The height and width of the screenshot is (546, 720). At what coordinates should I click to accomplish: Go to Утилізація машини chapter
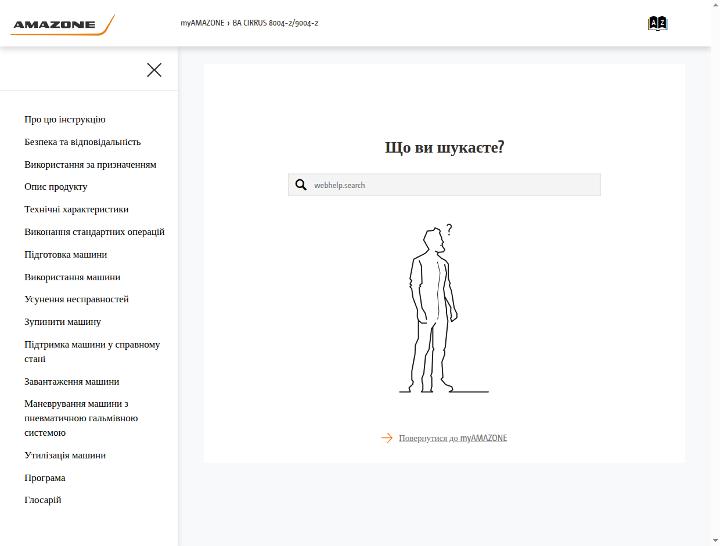click(x=65, y=455)
